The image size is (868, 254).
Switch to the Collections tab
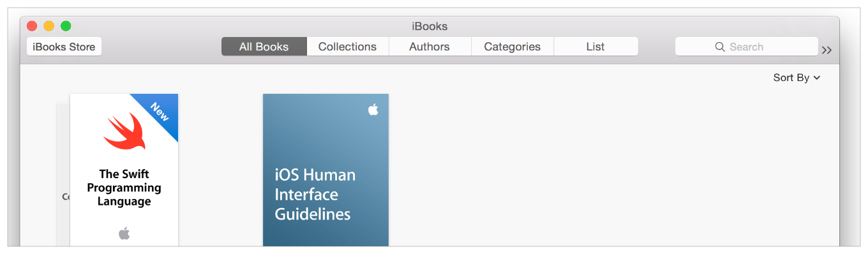(348, 47)
